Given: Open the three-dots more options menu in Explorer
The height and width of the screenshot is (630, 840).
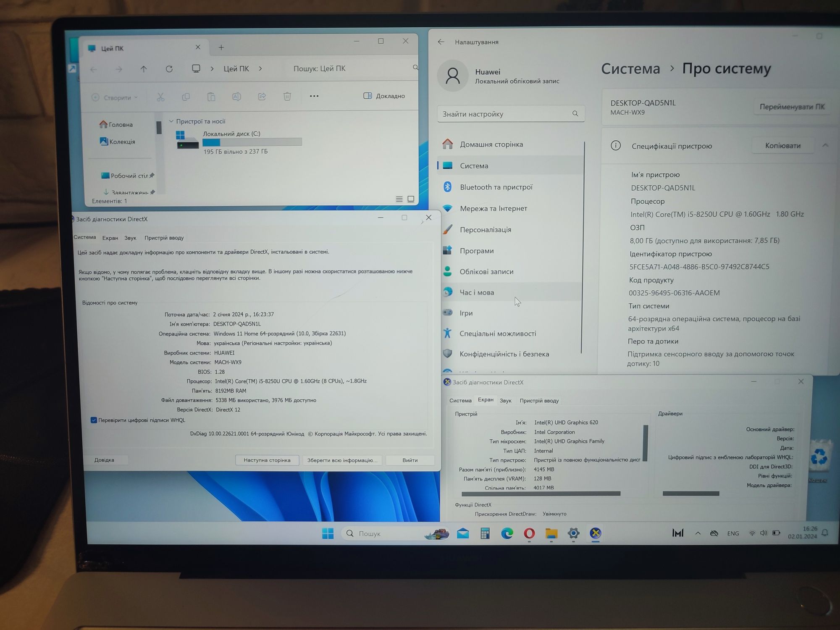Looking at the screenshot, I should tap(314, 96).
